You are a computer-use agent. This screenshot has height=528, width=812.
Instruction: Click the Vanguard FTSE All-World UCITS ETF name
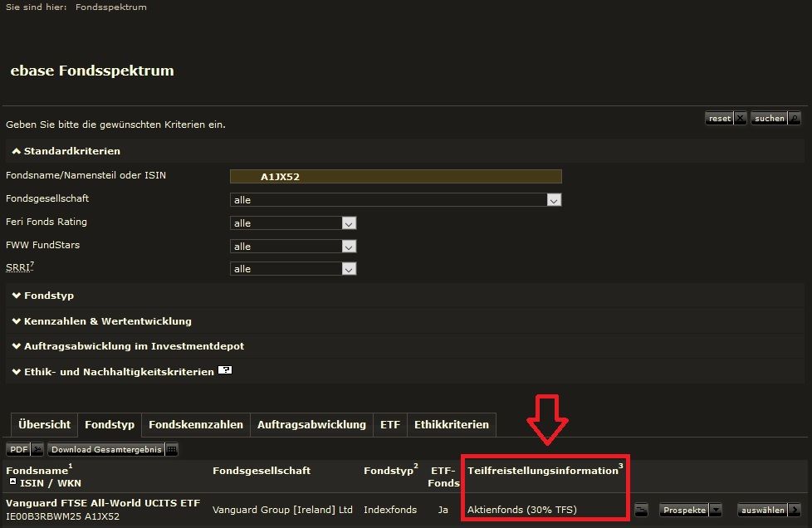103,503
